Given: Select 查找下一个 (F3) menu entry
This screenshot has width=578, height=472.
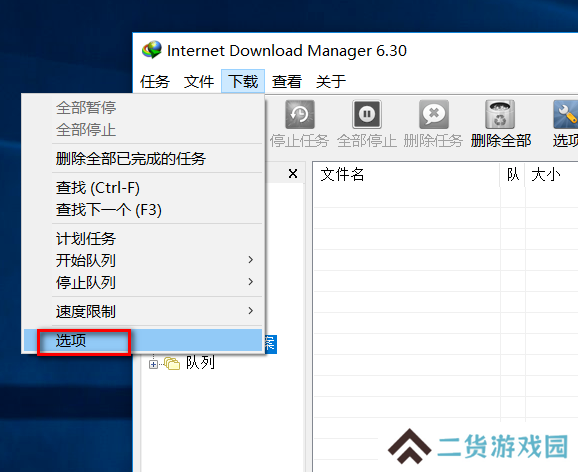Looking at the screenshot, I should (143, 209).
